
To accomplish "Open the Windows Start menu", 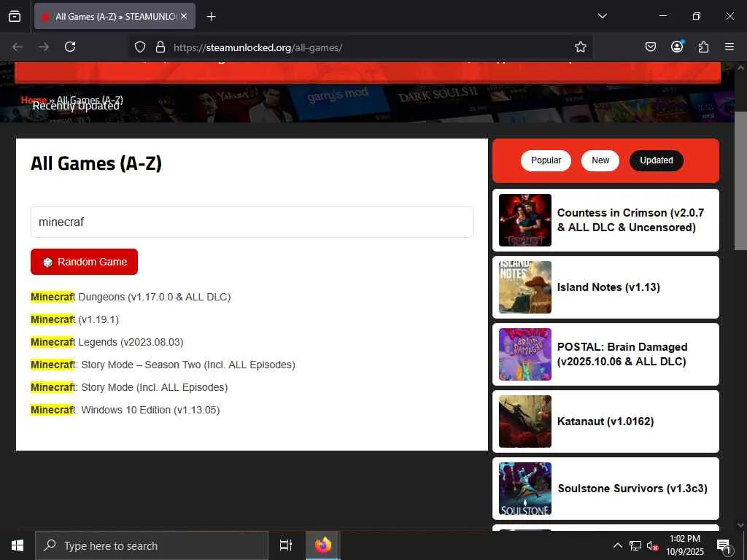I will [18, 545].
